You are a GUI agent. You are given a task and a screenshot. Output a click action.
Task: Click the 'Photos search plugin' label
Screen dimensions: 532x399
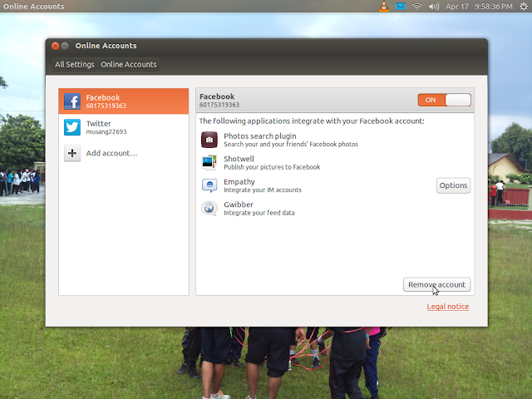pyautogui.click(x=260, y=136)
